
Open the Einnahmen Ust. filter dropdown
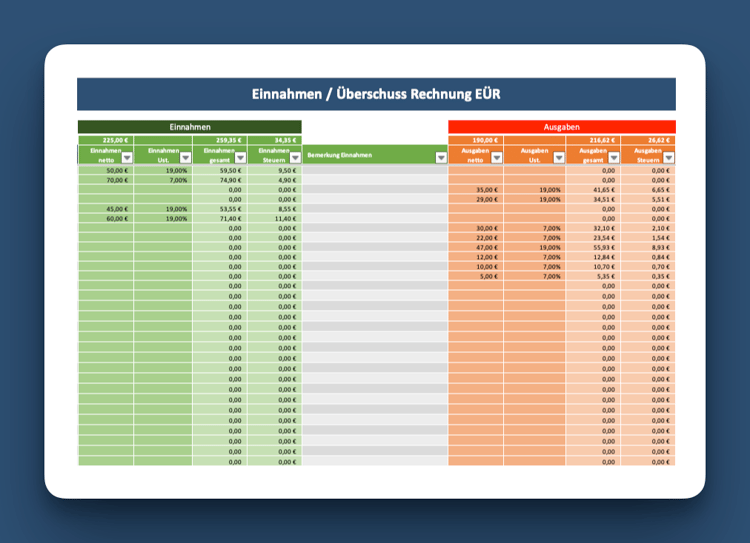click(186, 157)
